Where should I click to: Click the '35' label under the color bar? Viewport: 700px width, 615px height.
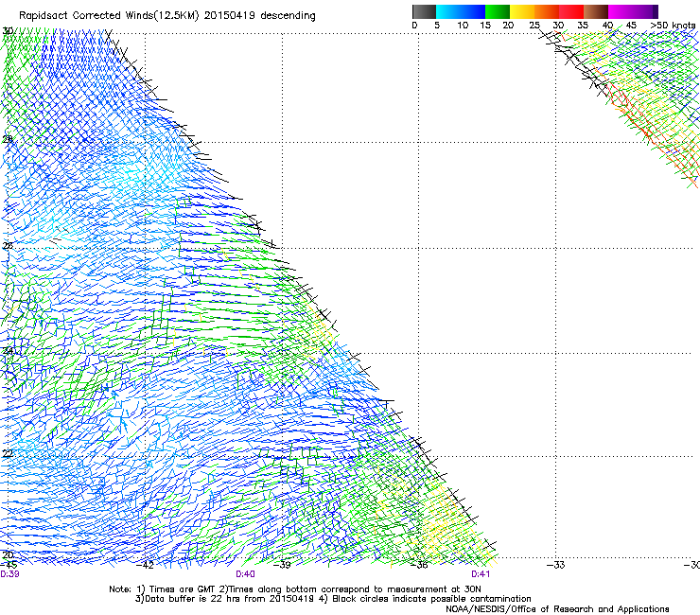tap(583, 26)
